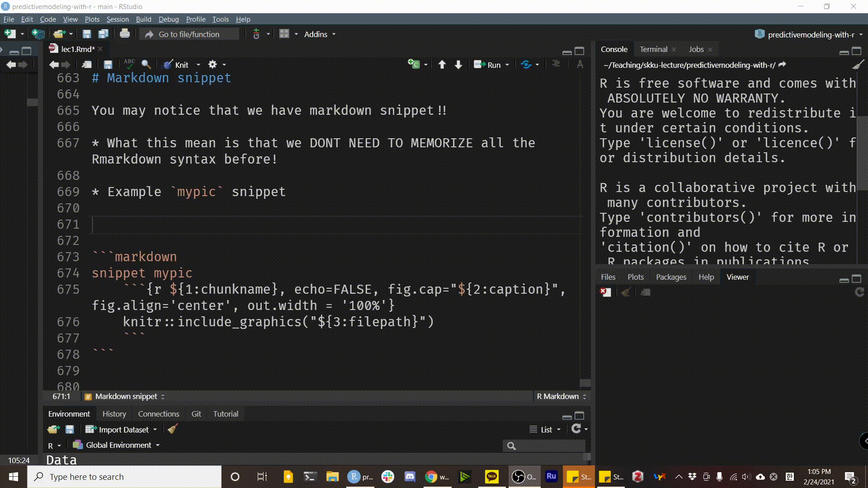Click the Save all documents icon

104,34
